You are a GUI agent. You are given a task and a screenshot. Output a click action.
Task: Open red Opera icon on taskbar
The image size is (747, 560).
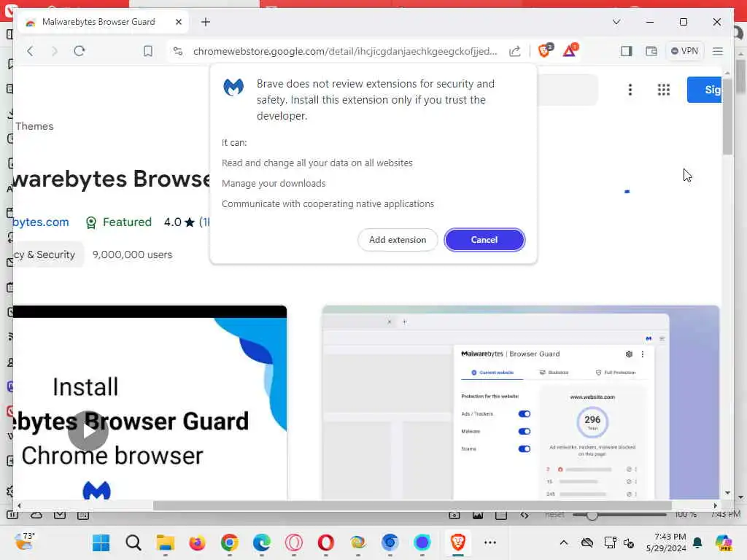point(326,542)
